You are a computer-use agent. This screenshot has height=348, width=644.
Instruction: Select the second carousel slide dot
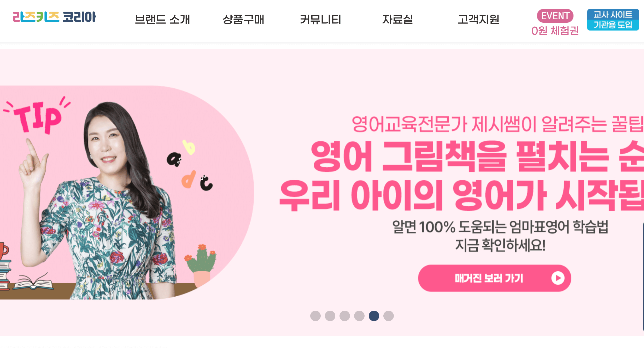pyautogui.click(x=330, y=316)
